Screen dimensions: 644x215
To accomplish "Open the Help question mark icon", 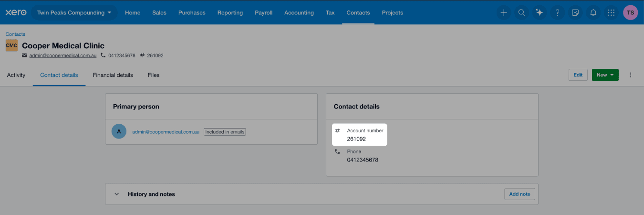I will (x=557, y=13).
